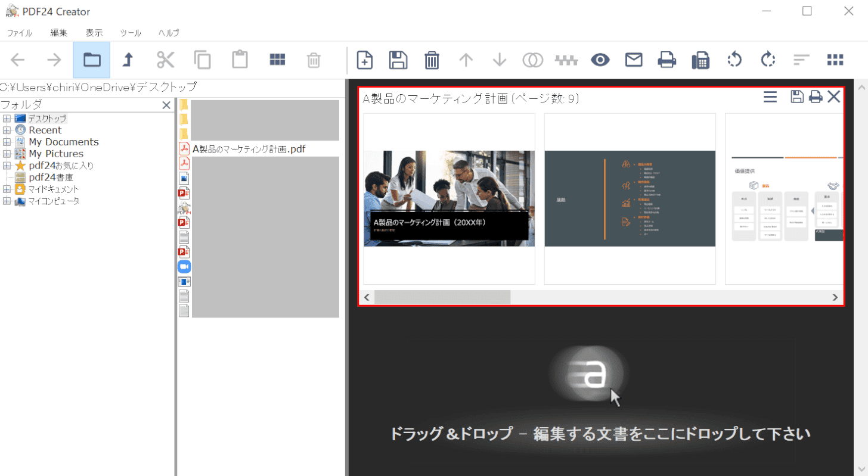Open the document hamburger menu

click(770, 97)
